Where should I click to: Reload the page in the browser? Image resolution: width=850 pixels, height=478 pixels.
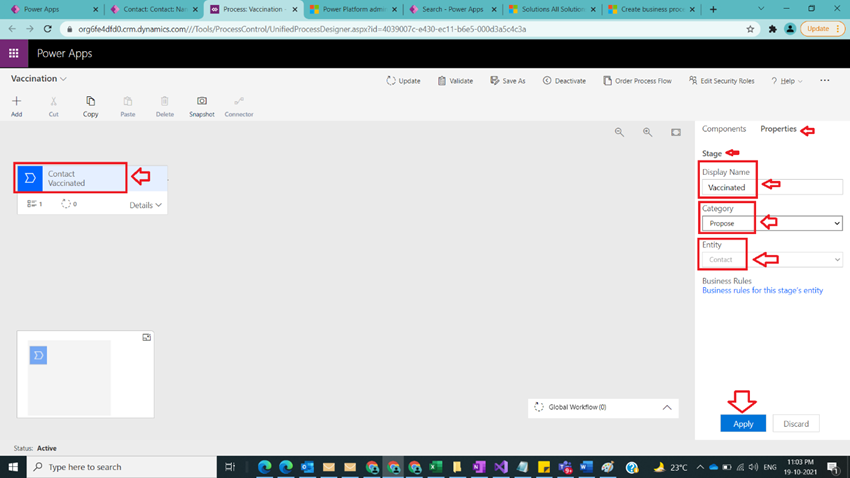48,29
